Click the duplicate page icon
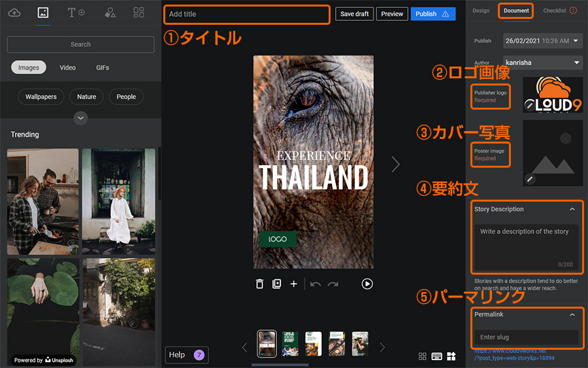The image size is (588, 368). point(276,284)
